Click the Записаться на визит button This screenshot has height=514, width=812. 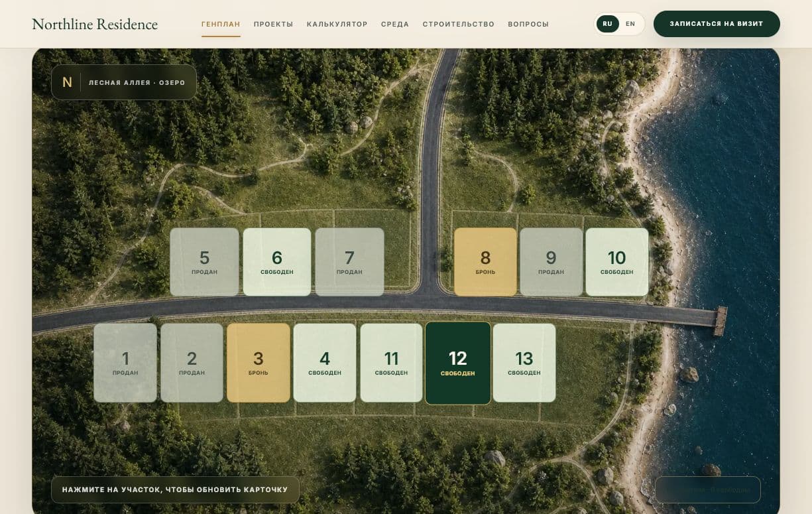(717, 24)
